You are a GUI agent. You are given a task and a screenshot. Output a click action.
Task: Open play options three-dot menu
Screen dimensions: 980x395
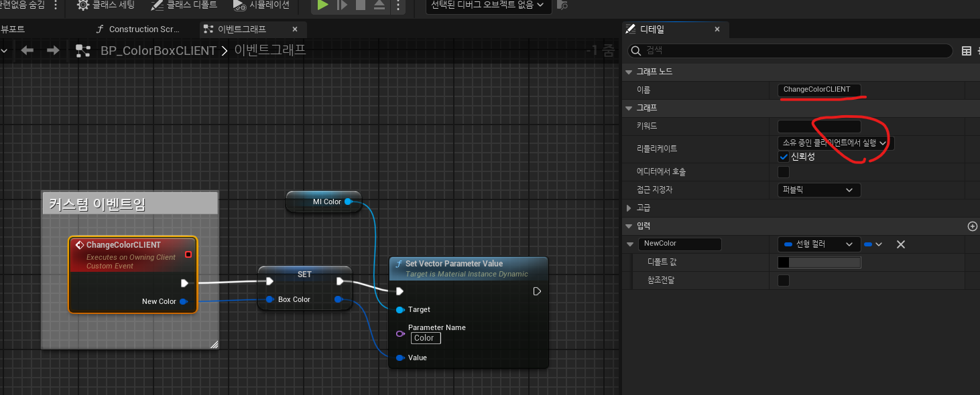point(398,5)
